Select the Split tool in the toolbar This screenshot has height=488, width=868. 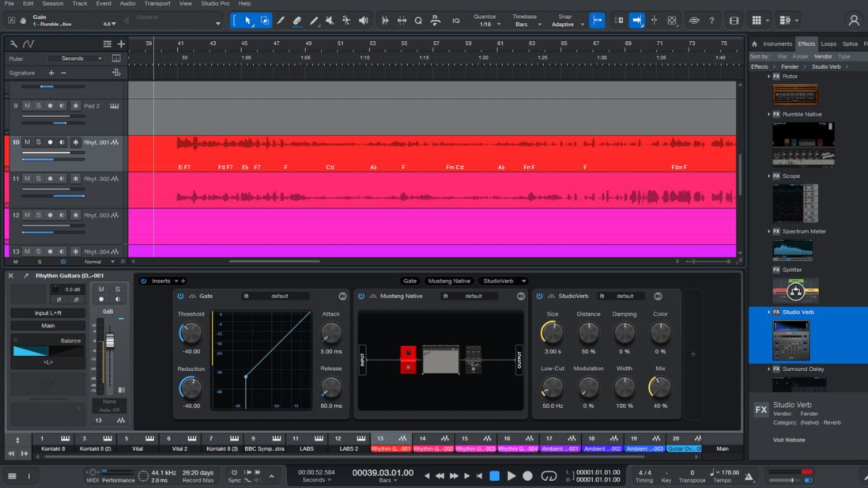(x=281, y=20)
